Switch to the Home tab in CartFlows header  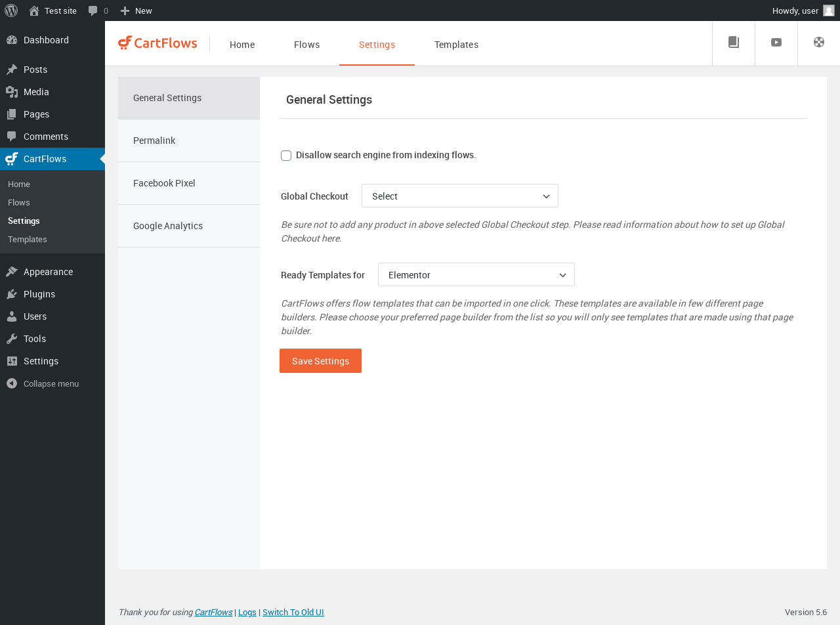242,45
